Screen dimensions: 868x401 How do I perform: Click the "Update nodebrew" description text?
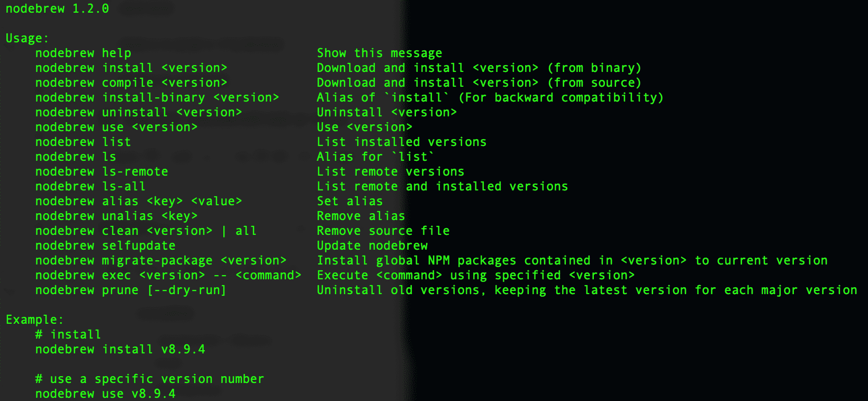coord(372,246)
